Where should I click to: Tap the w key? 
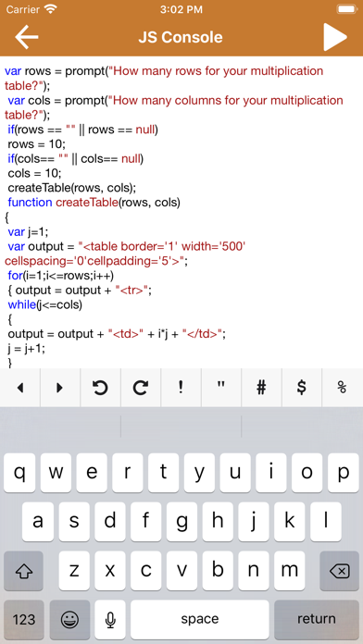tap(56, 472)
